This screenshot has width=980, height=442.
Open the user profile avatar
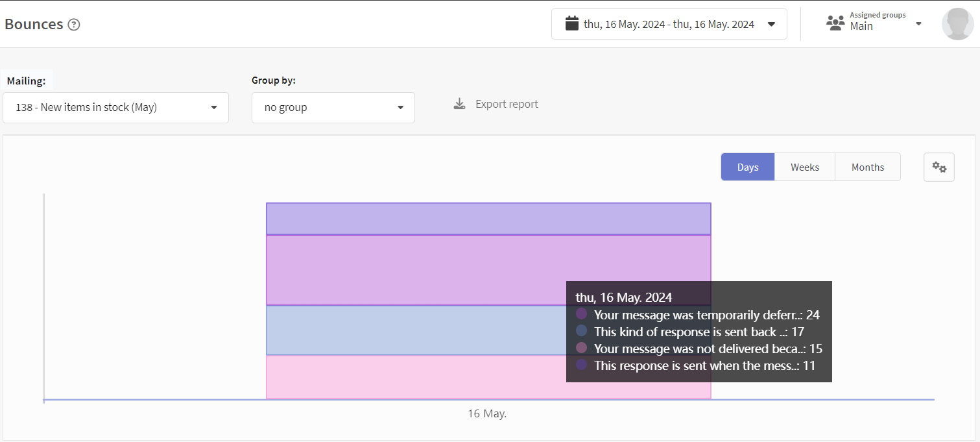[x=957, y=24]
